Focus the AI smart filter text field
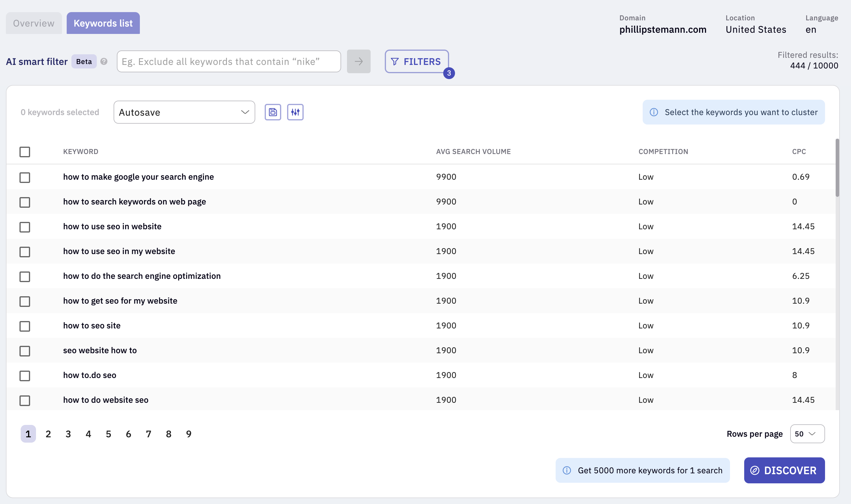 click(x=229, y=61)
